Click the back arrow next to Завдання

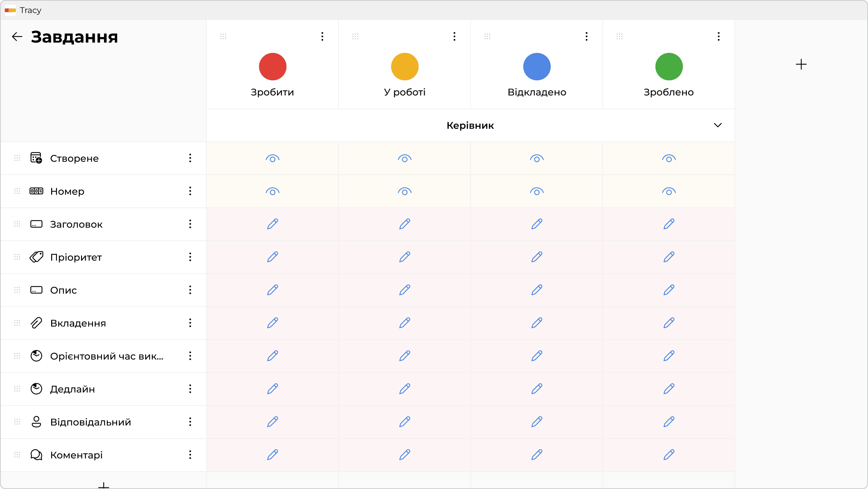17,37
